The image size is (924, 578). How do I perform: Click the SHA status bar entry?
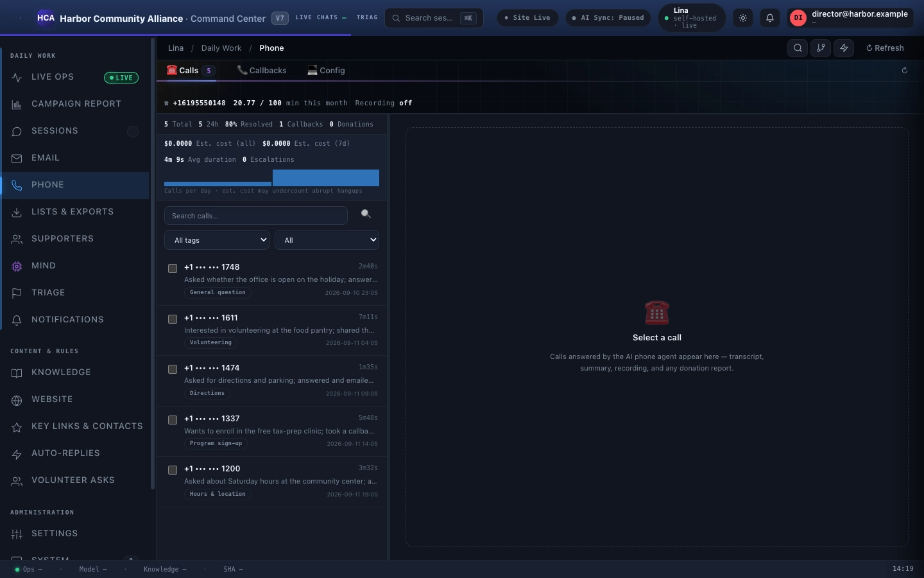point(233,569)
